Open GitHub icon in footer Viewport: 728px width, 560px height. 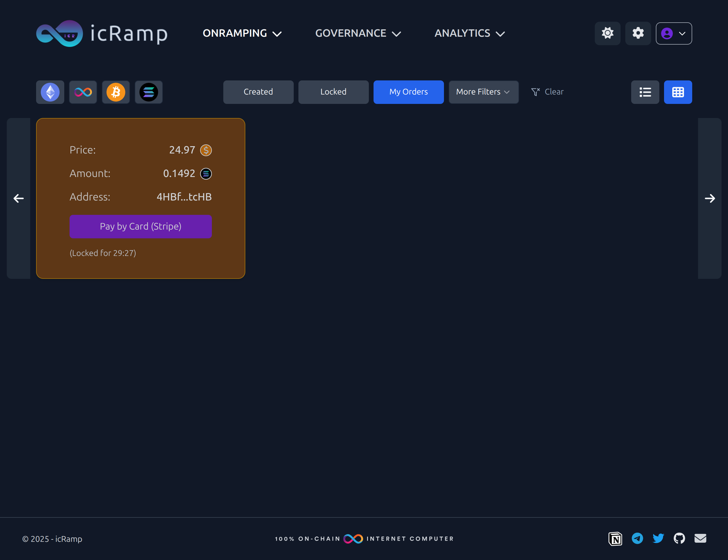click(x=679, y=538)
